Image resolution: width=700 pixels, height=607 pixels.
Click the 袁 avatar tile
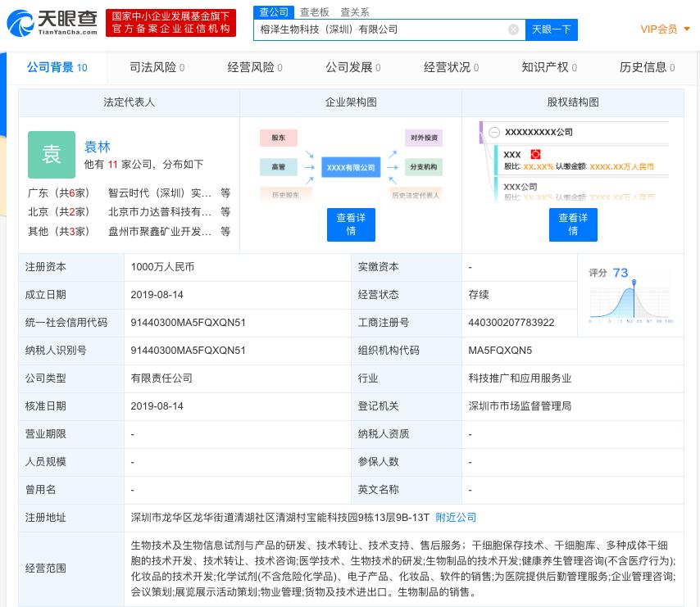coord(52,155)
